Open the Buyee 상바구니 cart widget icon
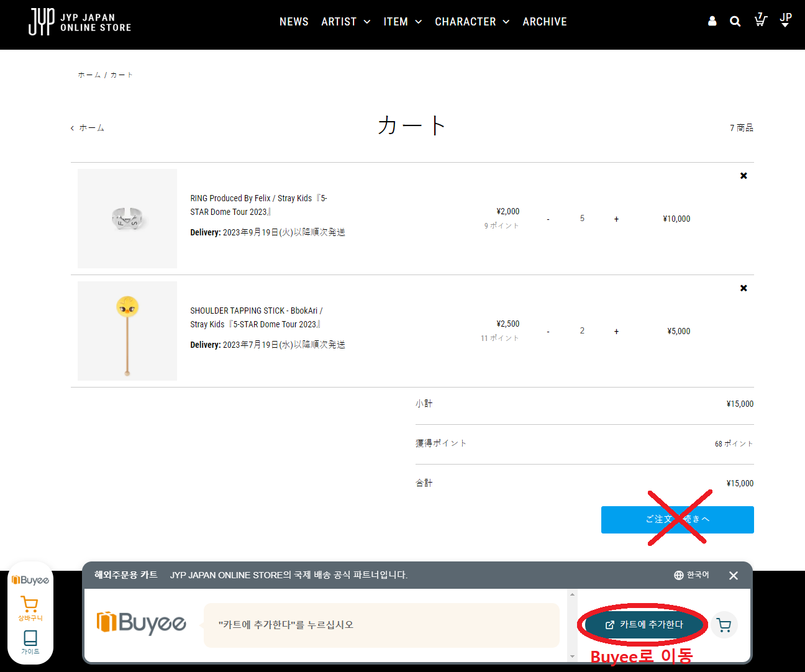The width and height of the screenshot is (805, 672). click(x=30, y=609)
